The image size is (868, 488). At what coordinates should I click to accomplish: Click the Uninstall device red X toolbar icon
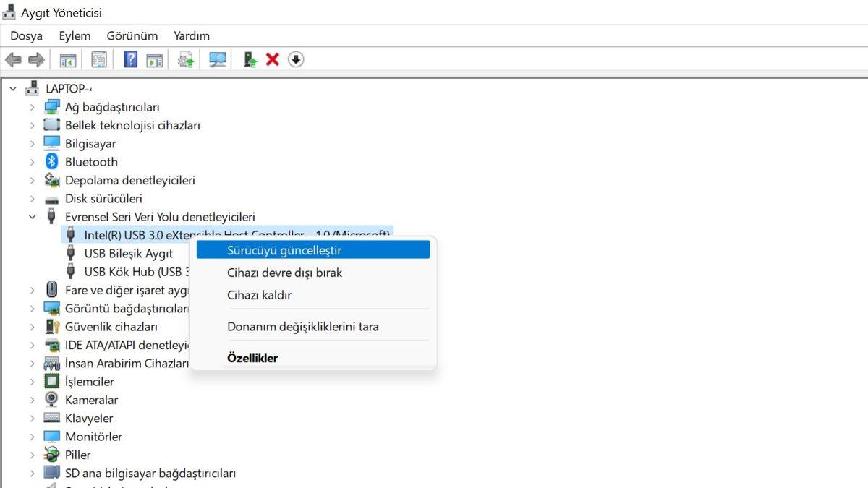coord(271,59)
